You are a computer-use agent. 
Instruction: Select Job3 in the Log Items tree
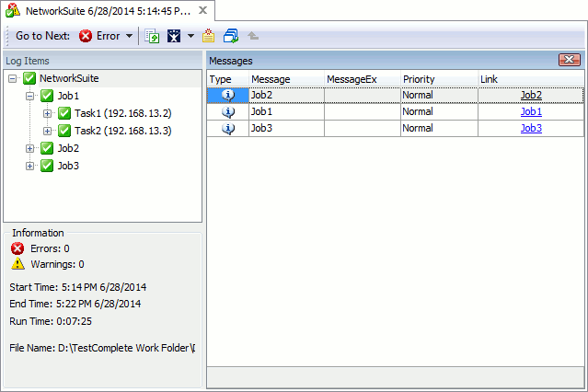[68, 166]
